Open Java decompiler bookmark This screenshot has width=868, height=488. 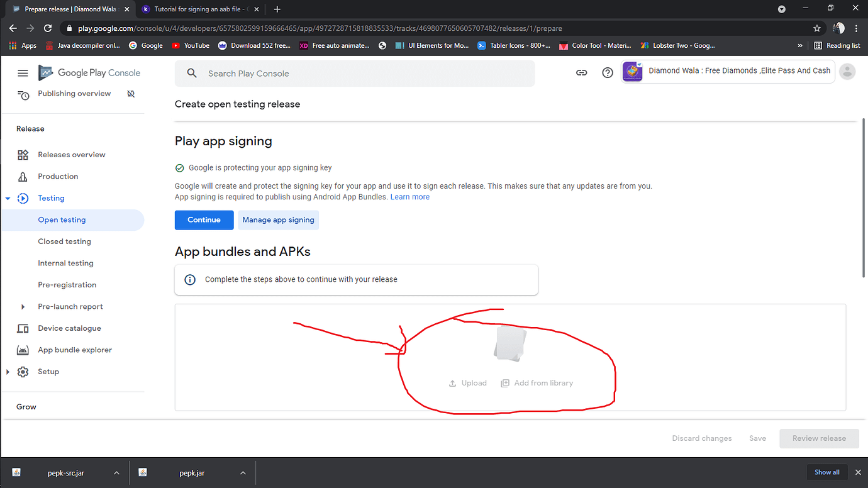[83, 45]
